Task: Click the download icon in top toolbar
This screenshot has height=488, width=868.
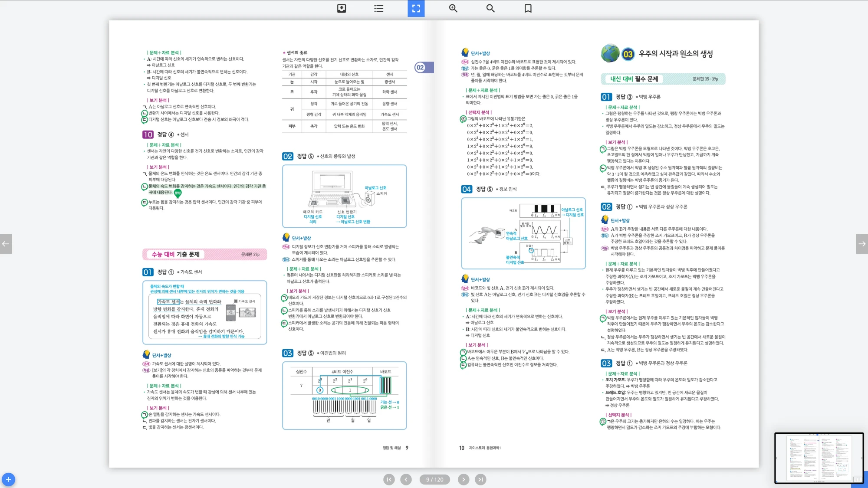Action: [342, 8]
